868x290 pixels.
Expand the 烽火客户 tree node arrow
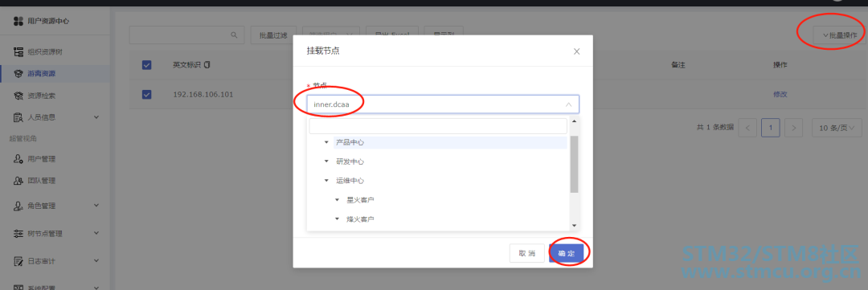click(x=337, y=219)
